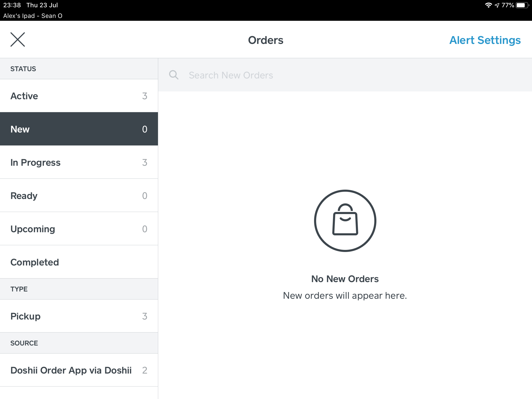Image resolution: width=532 pixels, height=399 pixels.
Task: Select the New status filter
Action: pyautogui.click(x=79, y=129)
